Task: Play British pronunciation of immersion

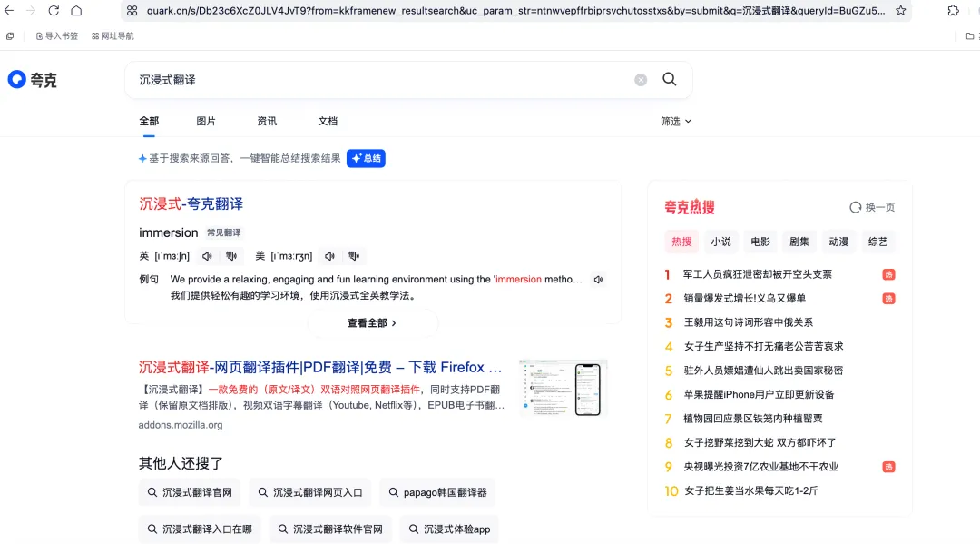Action: tap(207, 256)
